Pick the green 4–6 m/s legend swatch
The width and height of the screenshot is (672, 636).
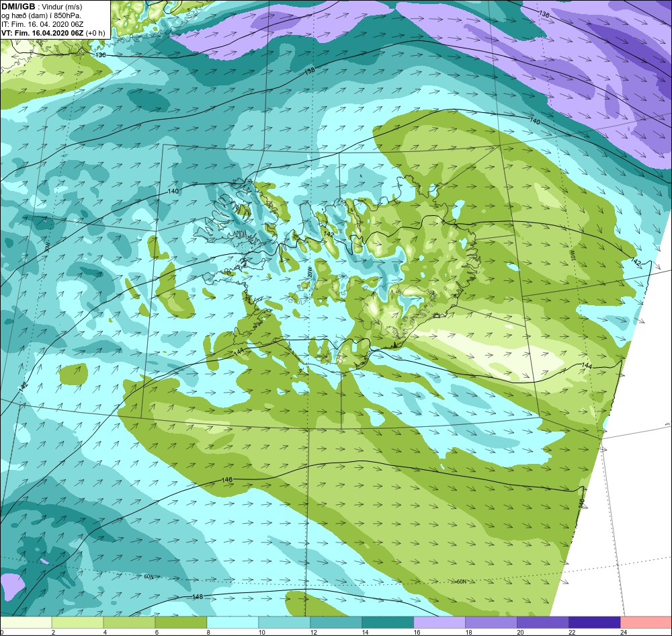click(130, 623)
